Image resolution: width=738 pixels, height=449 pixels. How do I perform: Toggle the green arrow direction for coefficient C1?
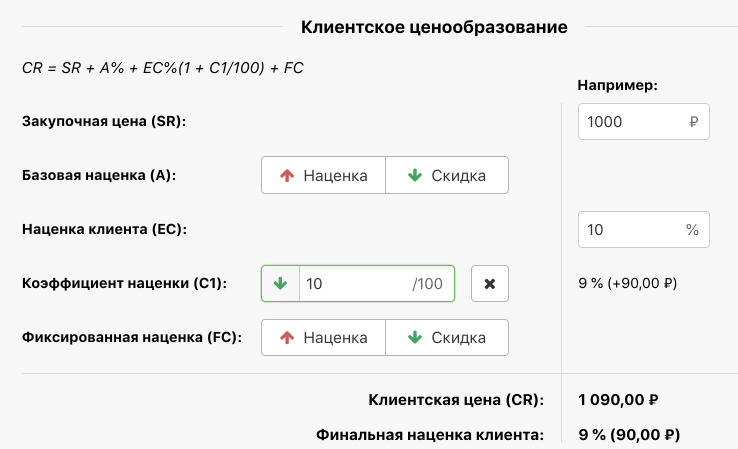(x=280, y=284)
